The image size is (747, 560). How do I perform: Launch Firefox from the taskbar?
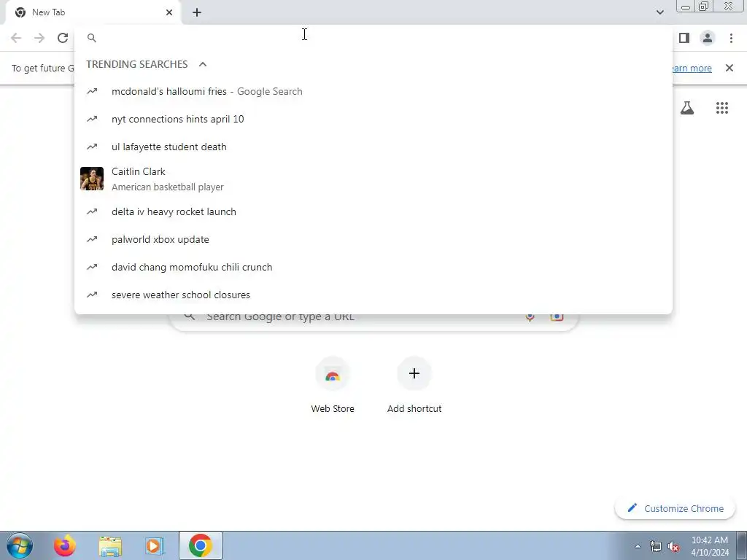pos(65,545)
